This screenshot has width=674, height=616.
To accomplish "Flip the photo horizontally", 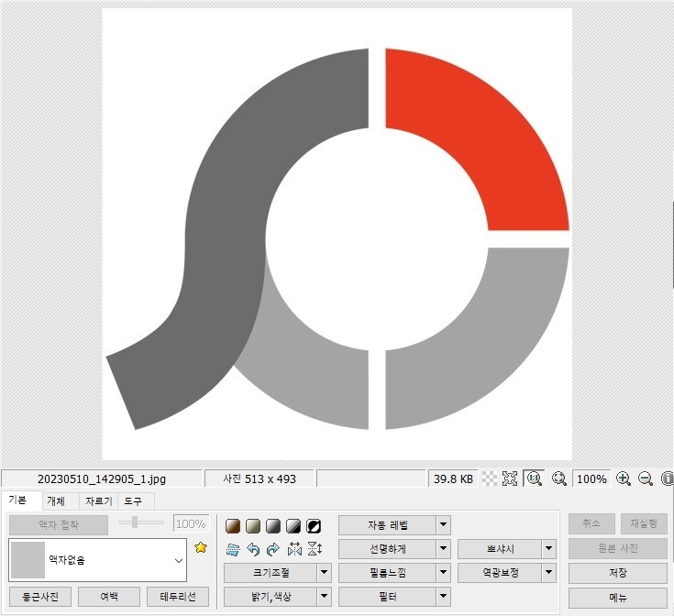I will tap(294, 549).
